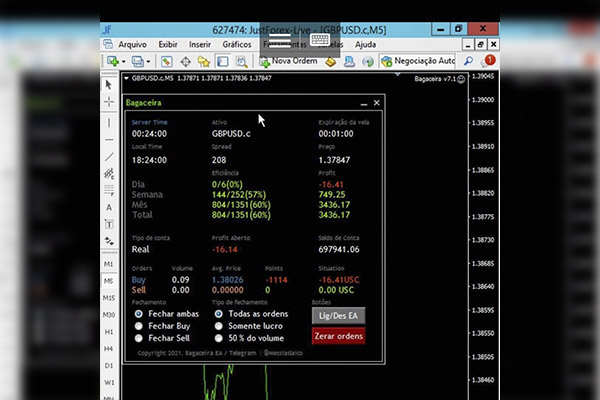Choose the text label tool
600x400 pixels.
tap(109, 207)
